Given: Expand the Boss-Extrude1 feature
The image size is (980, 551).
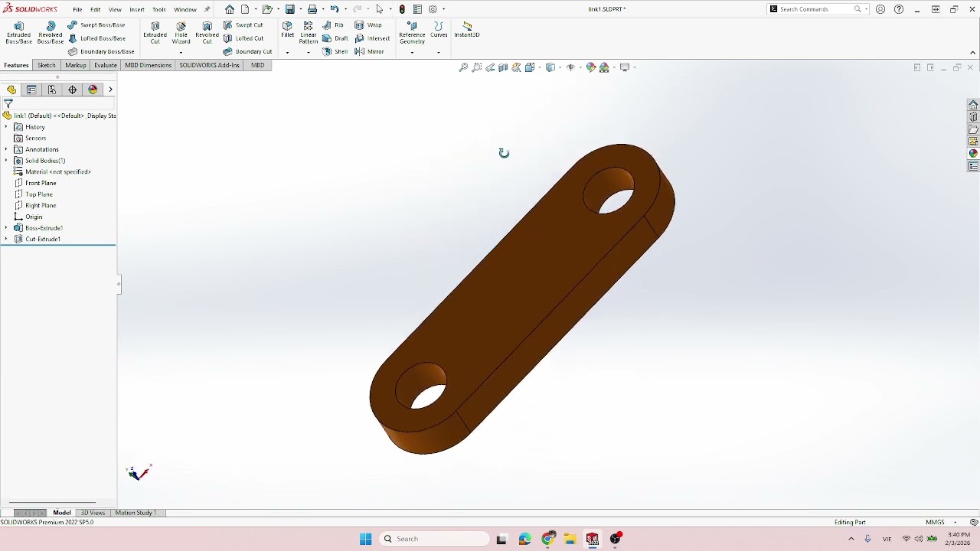Looking at the screenshot, I should point(6,228).
